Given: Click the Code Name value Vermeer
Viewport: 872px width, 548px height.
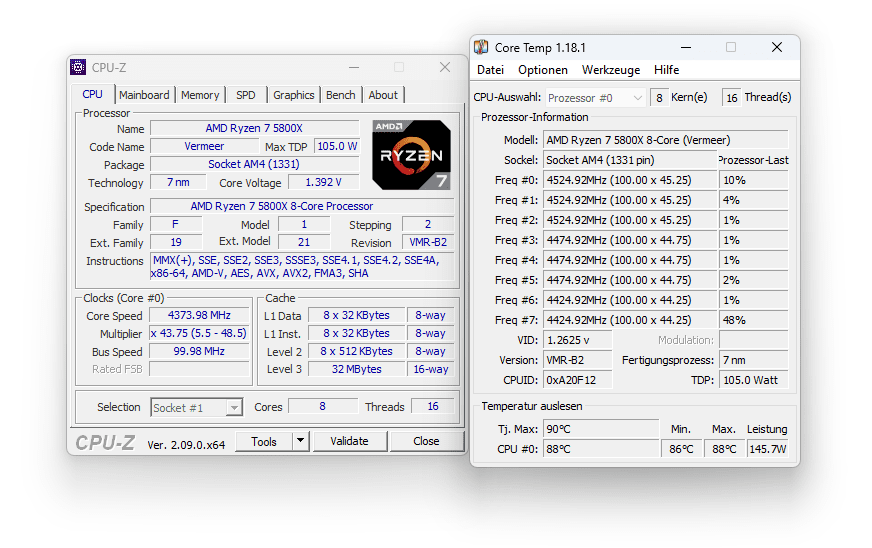Looking at the screenshot, I should click(x=204, y=146).
